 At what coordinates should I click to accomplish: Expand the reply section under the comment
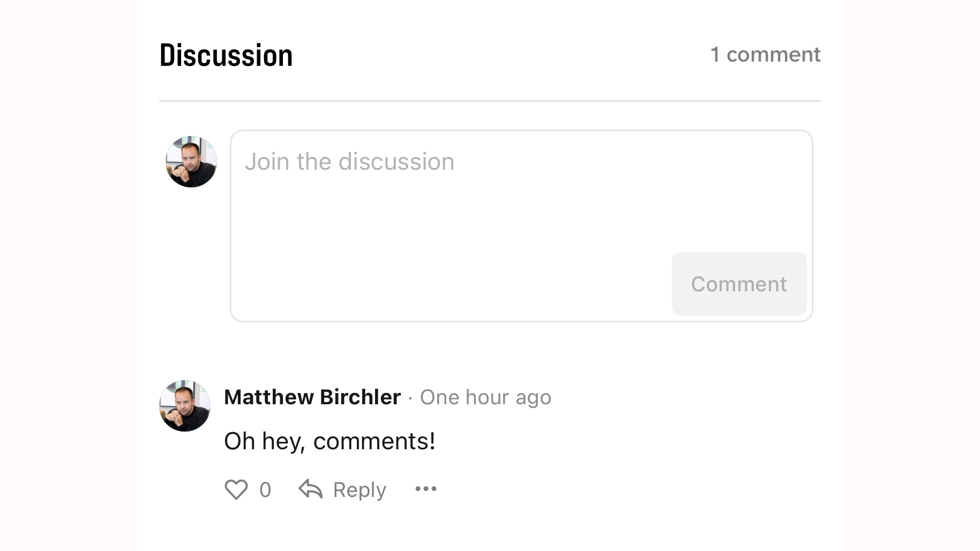[x=359, y=489]
